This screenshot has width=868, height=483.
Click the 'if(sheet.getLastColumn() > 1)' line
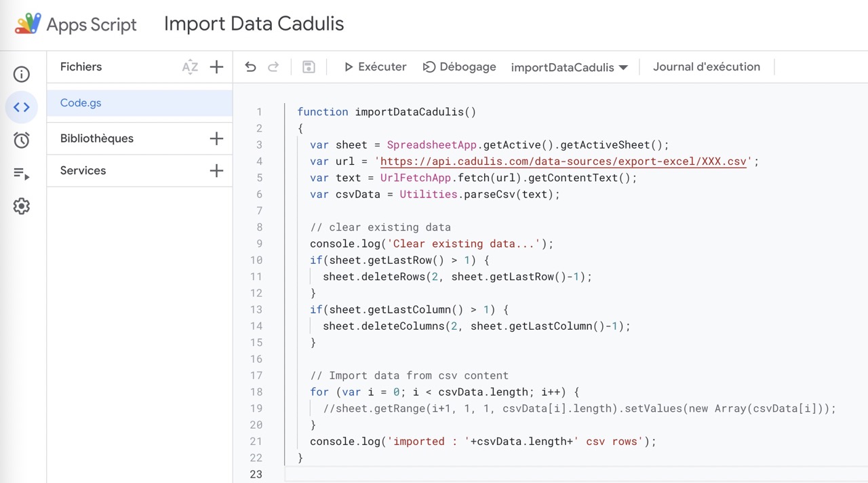409,309
